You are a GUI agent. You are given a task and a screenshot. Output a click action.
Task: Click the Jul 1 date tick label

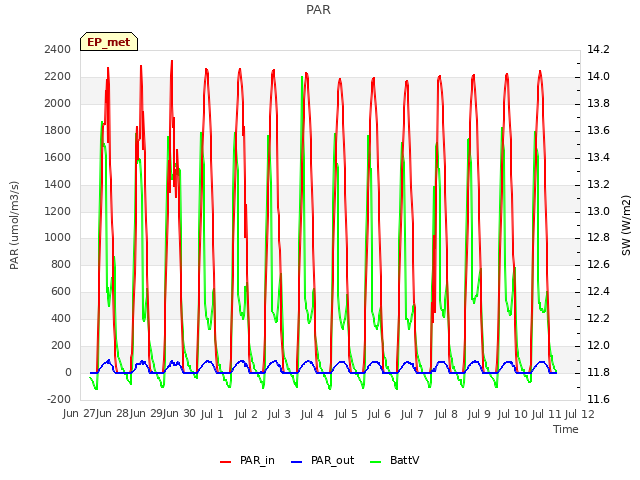212,414
